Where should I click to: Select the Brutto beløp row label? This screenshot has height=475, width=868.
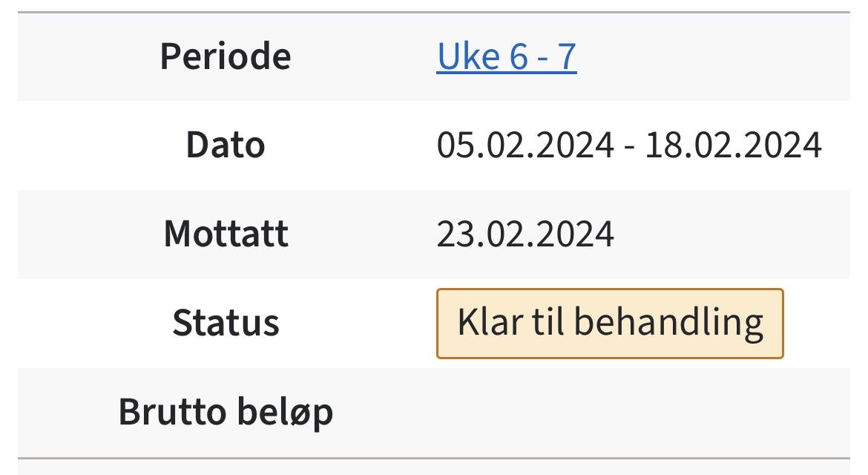pyautogui.click(x=226, y=413)
